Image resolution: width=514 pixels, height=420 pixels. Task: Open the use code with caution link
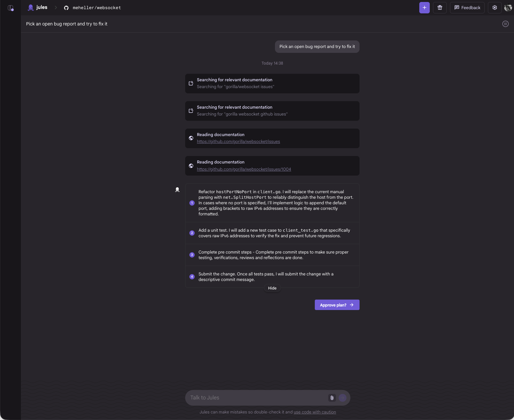314,412
